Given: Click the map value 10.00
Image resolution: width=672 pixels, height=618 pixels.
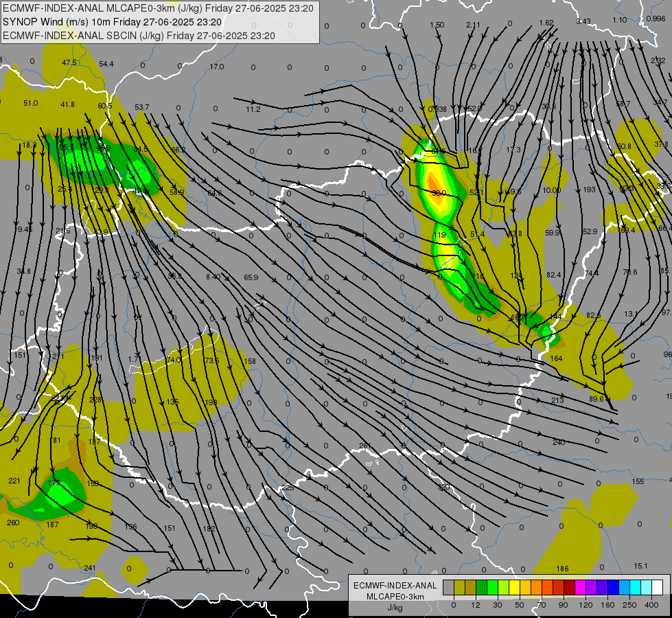Looking at the screenshot, I should [552, 190].
